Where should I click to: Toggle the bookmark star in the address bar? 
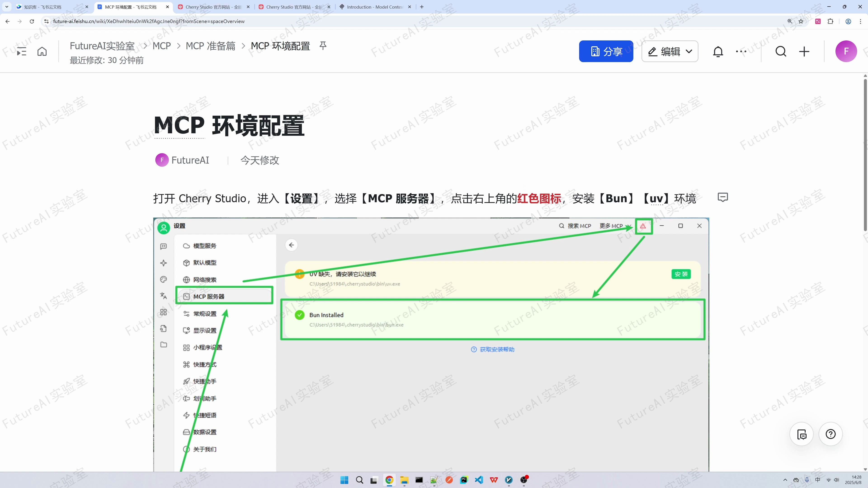pyautogui.click(x=801, y=21)
